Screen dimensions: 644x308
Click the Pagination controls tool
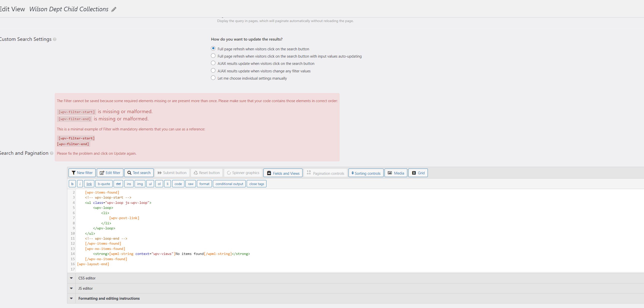(x=326, y=173)
